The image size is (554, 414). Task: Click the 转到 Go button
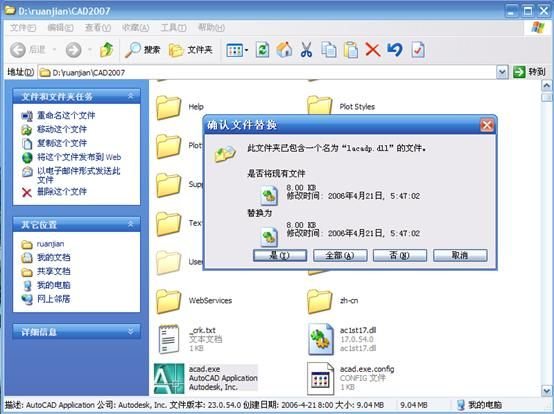(x=529, y=72)
